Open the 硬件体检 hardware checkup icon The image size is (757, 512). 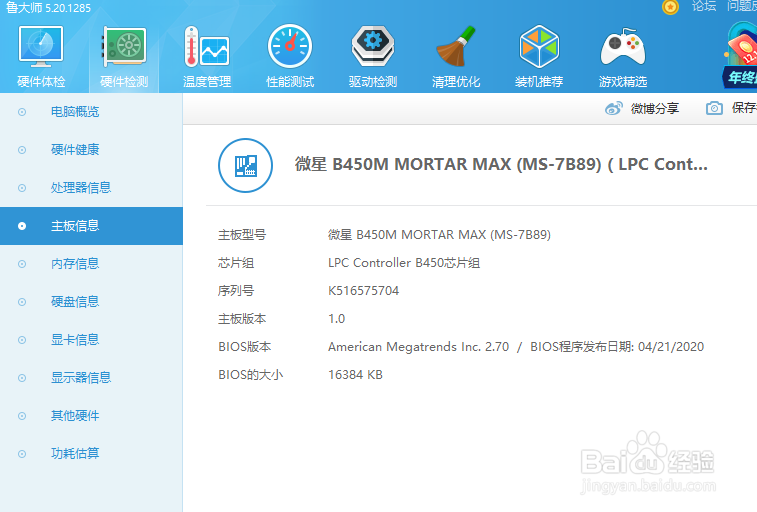[41, 46]
